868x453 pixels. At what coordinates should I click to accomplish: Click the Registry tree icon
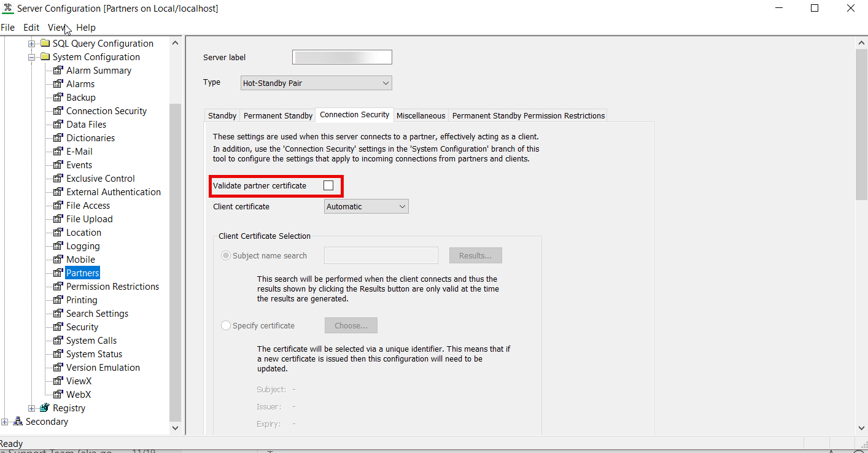coord(45,408)
